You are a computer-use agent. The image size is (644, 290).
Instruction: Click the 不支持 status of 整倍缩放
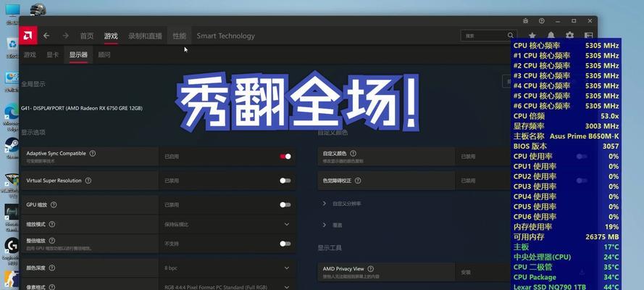tap(172, 244)
